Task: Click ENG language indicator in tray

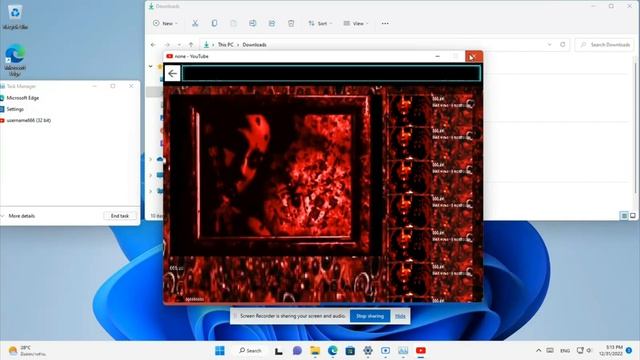Action: point(565,351)
